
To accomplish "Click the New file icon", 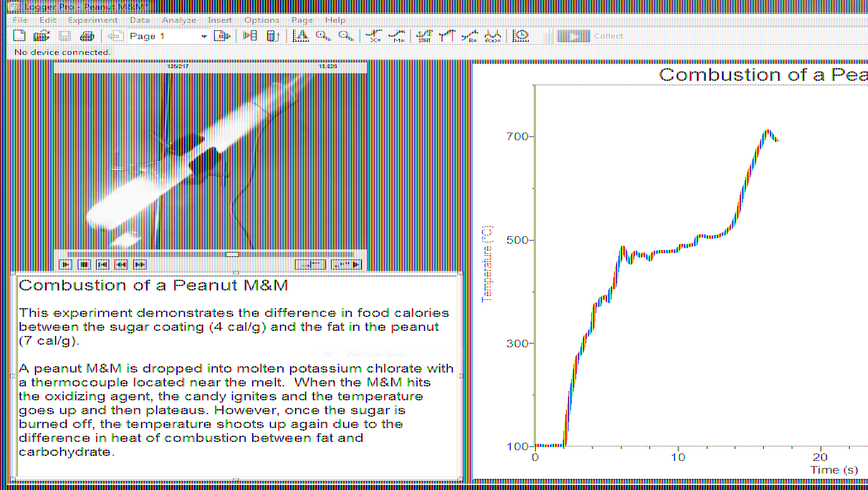I will pos(19,36).
